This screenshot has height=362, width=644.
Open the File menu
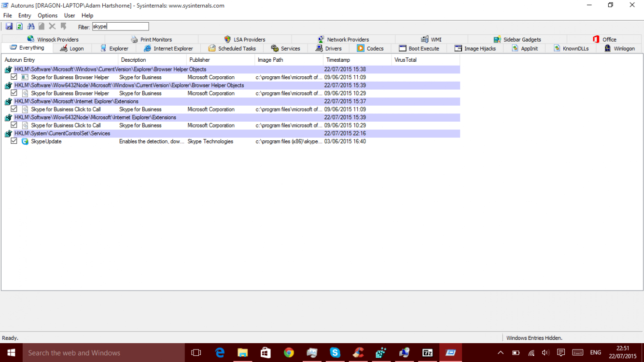8,15
